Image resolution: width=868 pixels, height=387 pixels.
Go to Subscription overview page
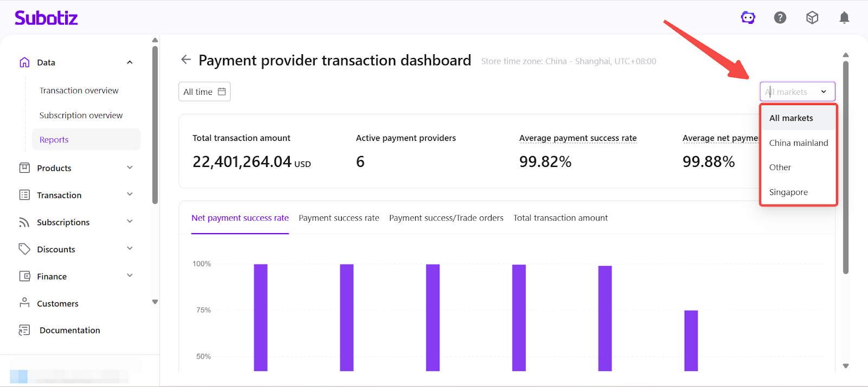pyautogui.click(x=81, y=115)
